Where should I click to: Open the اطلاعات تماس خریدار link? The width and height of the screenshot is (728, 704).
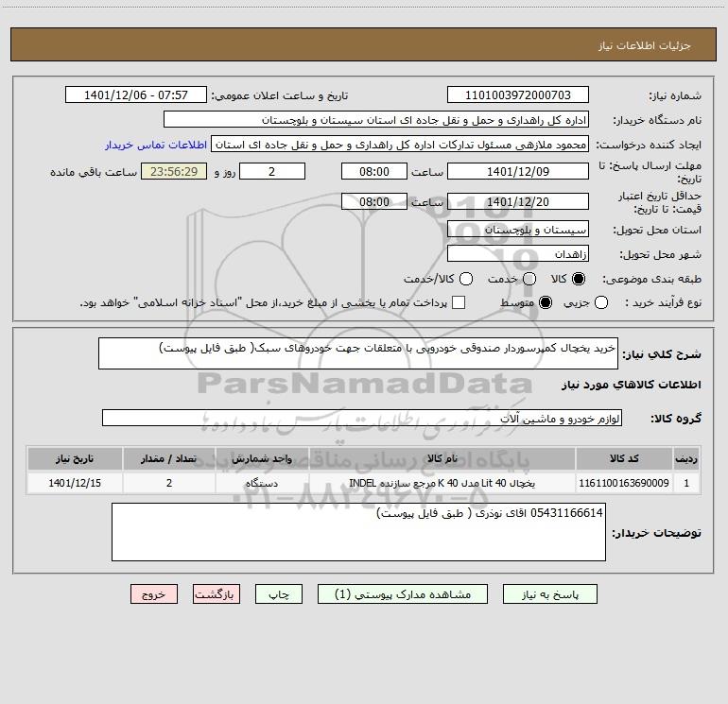(156, 145)
